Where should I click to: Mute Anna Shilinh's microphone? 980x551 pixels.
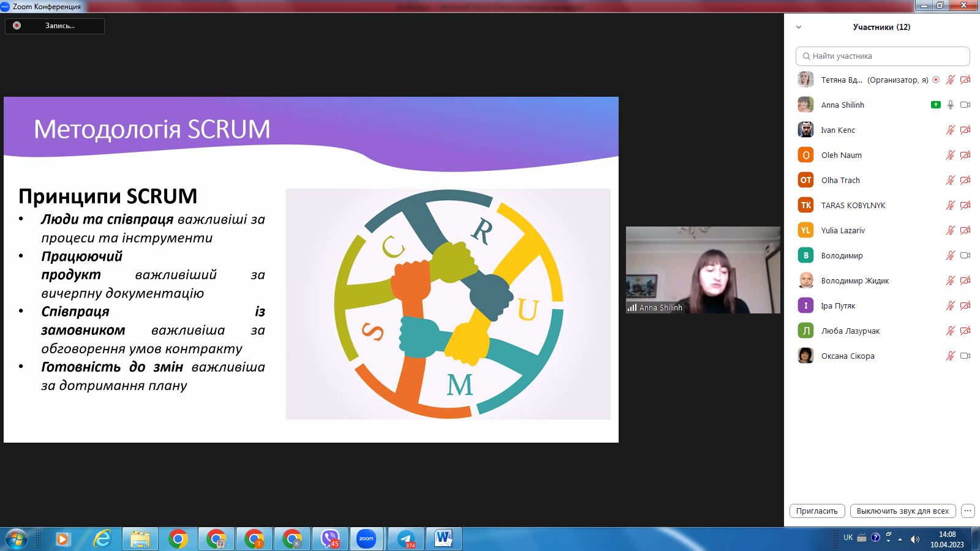950,105
